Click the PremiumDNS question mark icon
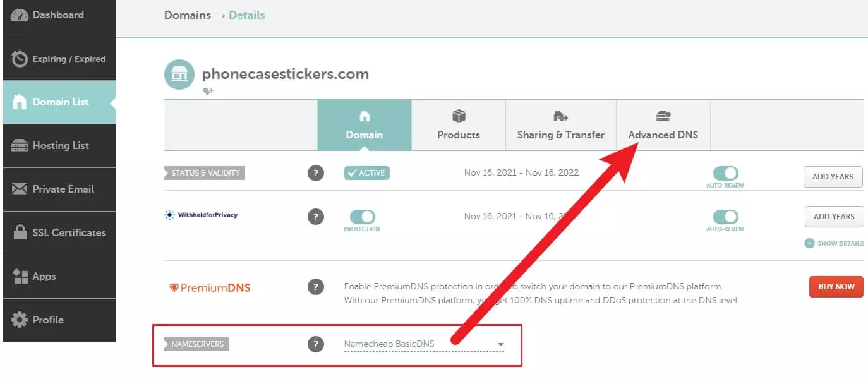The width and height of the screenshot is (868, 379). (316, 287)
